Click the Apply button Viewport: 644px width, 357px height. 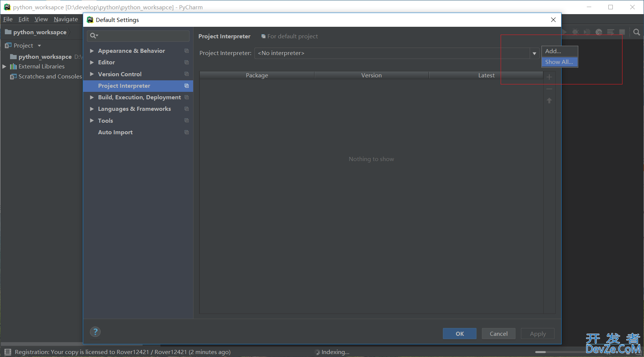(538, 334)
